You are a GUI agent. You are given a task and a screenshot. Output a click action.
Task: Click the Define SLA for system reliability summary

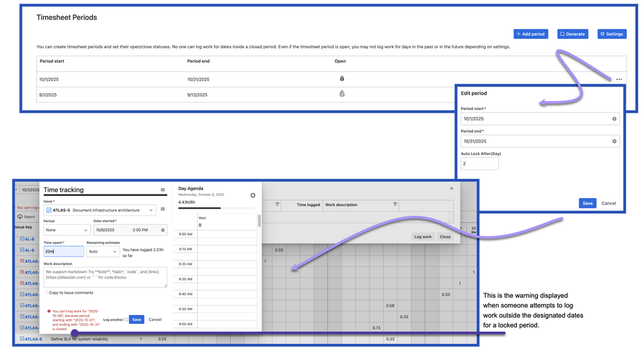pyautogui.click(x=79, y=339)
